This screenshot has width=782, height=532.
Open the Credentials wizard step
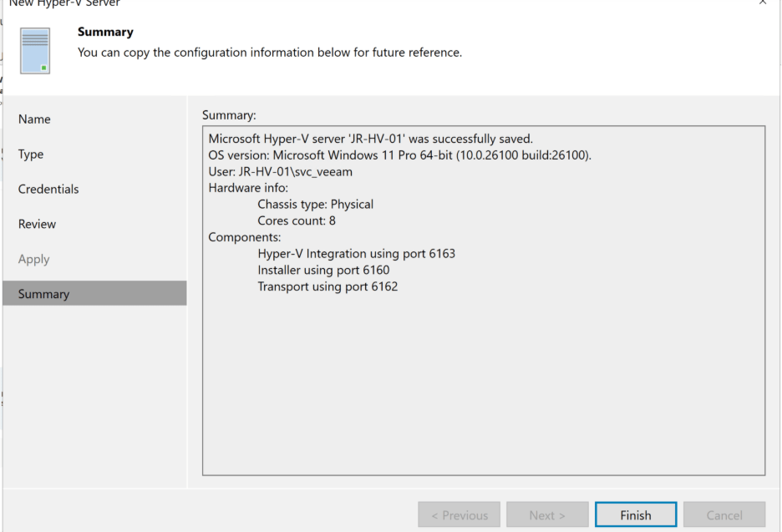48,190
